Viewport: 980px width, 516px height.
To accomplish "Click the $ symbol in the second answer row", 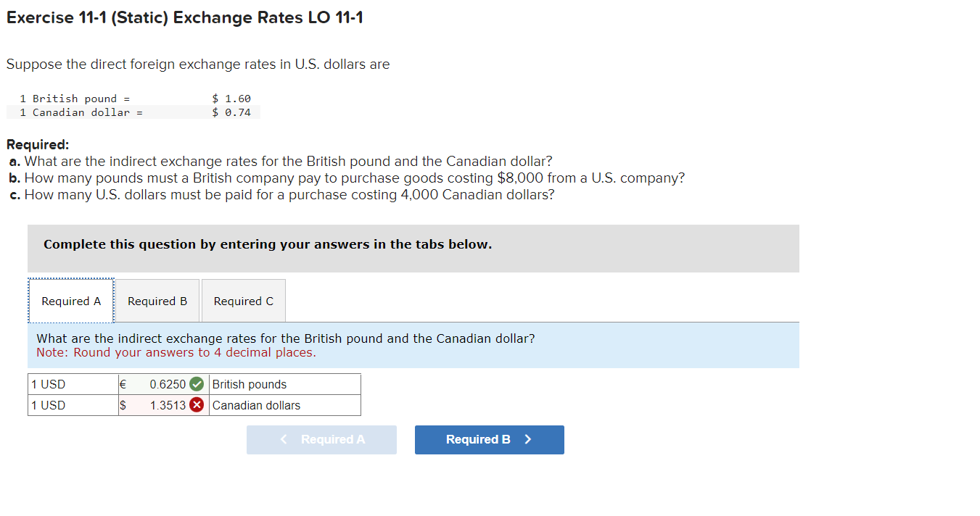I will pyautogui.click(x=122, y=405).
